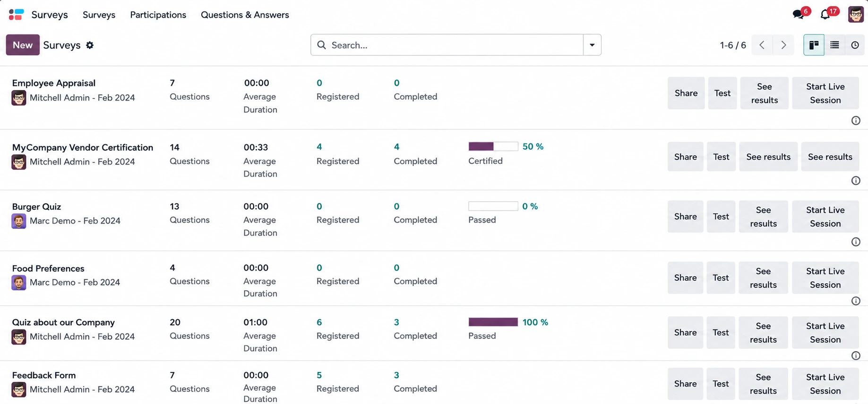
Task: Go to next page arrow
Action: click(783, 45)
